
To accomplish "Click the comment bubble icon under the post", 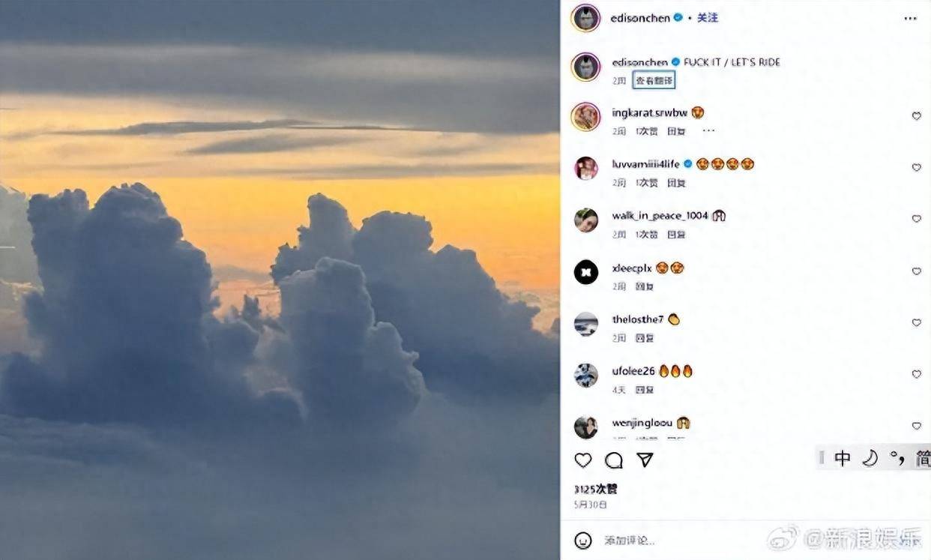I will (x=614, y=460).
